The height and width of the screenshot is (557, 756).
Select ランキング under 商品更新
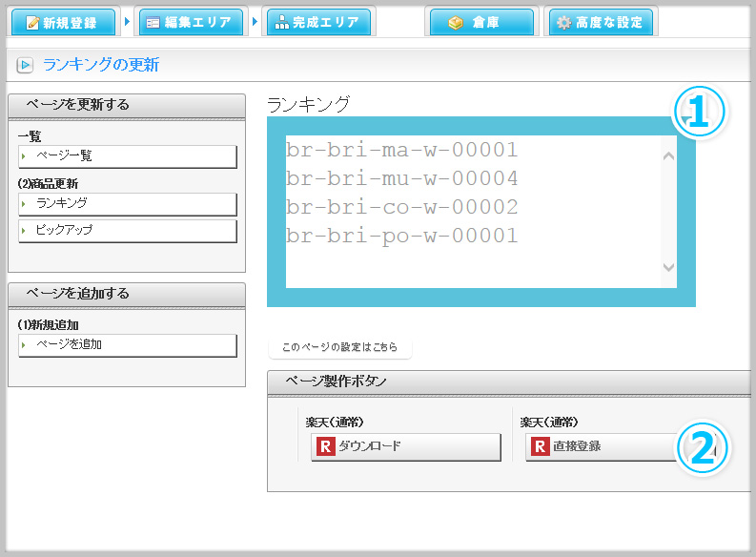(127, 203)
